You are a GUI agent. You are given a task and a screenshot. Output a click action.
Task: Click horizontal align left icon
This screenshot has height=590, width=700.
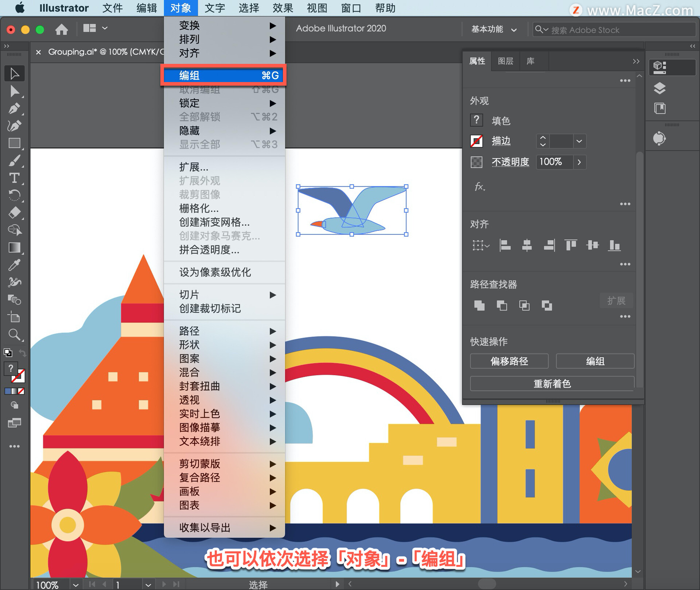point(505,245)
